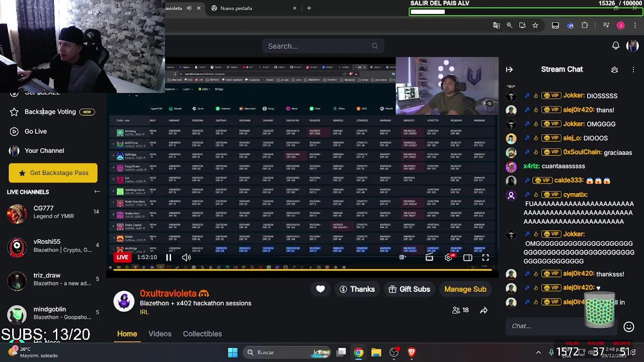The image size is (644, 362).
Task: Select Go Live in sidebar
Action: (36, 131)
